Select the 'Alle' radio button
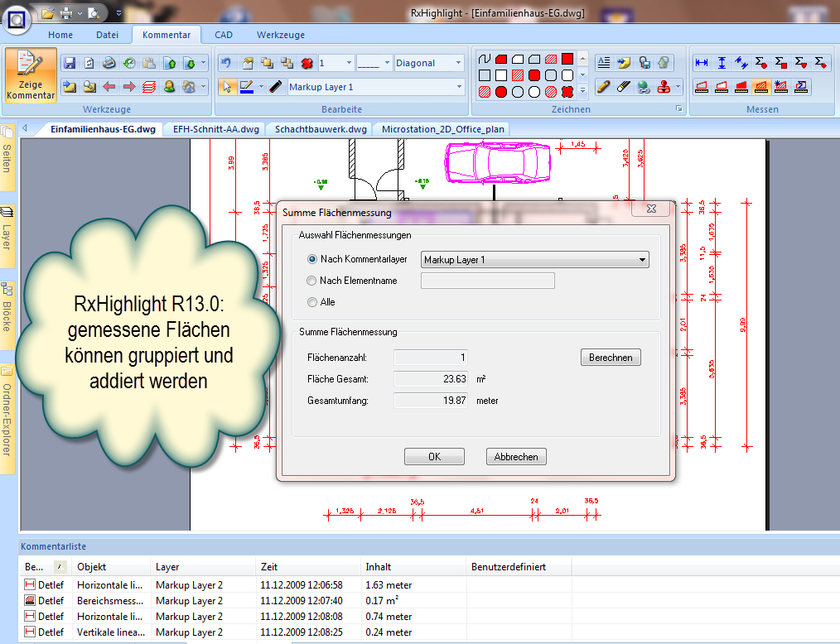 click(312, 303)
